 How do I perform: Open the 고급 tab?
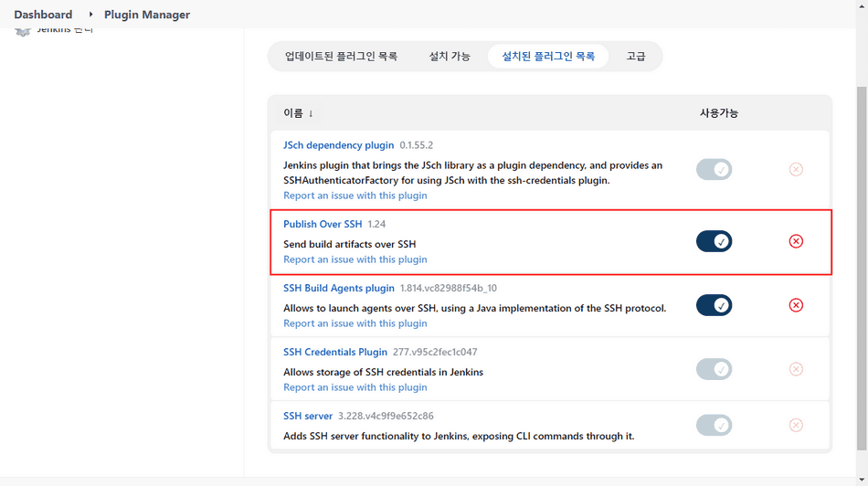point(636,56)
